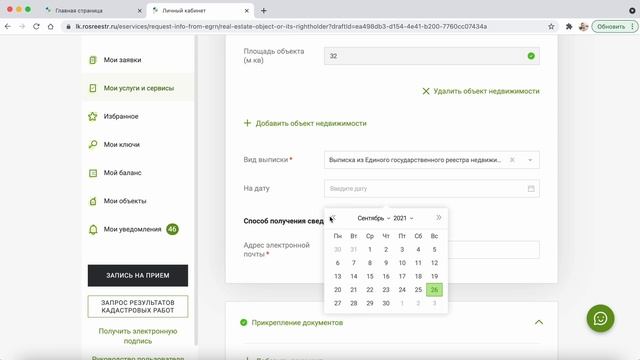Click browser home icon
Viewport: 640px width, 360px height.
point(51,27)
